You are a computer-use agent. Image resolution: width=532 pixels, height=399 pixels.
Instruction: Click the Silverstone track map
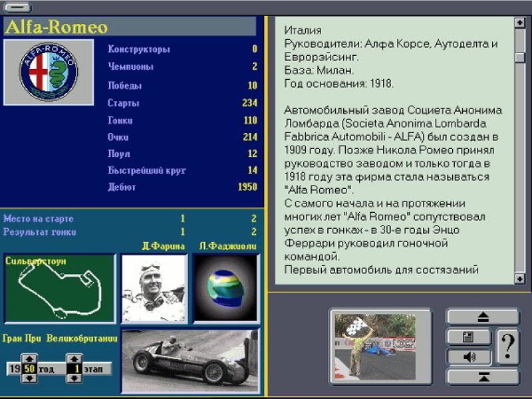60,288
